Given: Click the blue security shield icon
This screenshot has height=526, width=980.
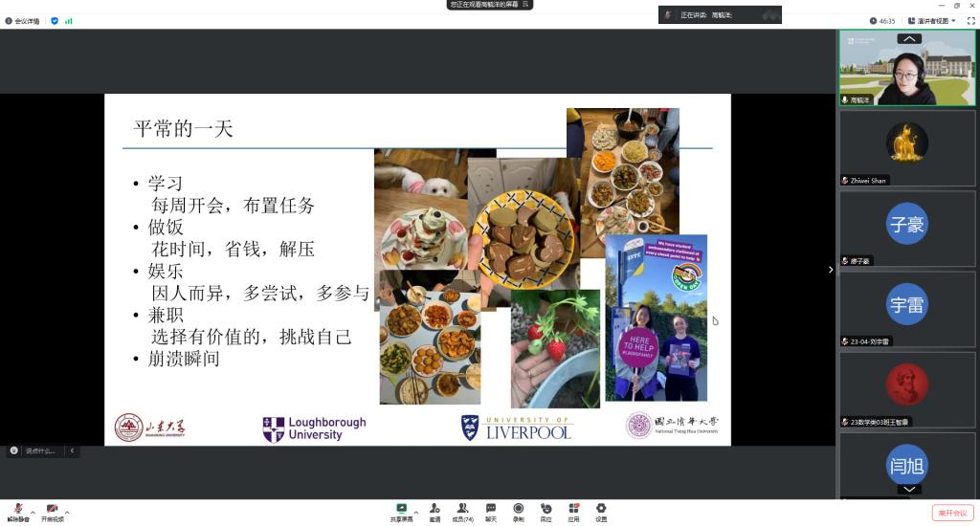Looking at the screenshot, I should [x=55, y=20].
